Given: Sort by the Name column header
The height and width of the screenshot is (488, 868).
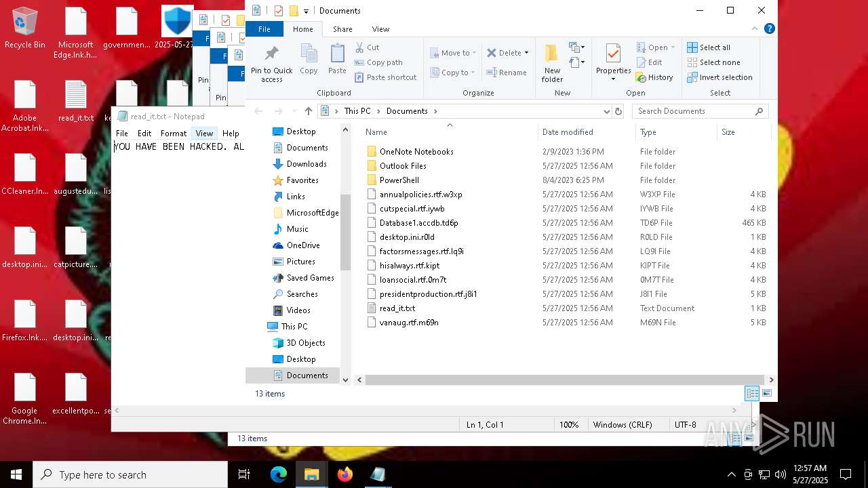Looking at the screenshot, I should click(x=376, y=132).
